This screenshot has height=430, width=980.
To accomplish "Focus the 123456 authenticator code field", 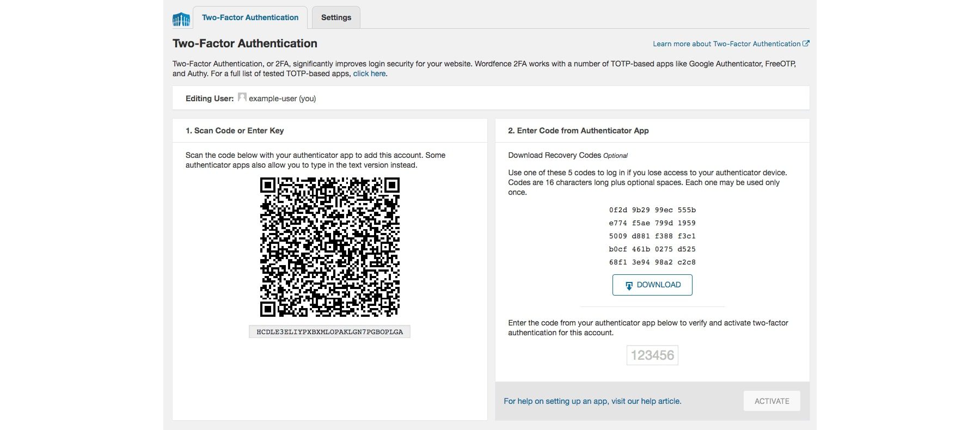I will pos(652,355).
